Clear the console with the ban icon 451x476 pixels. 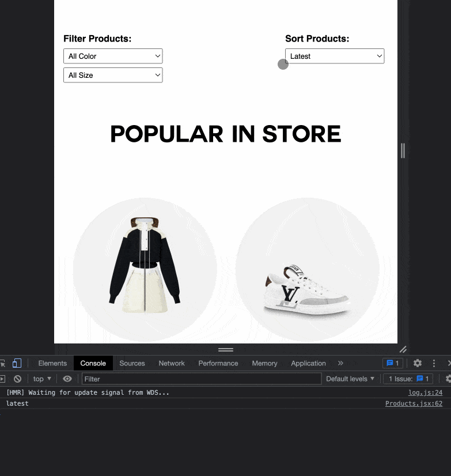click(18, 379)
